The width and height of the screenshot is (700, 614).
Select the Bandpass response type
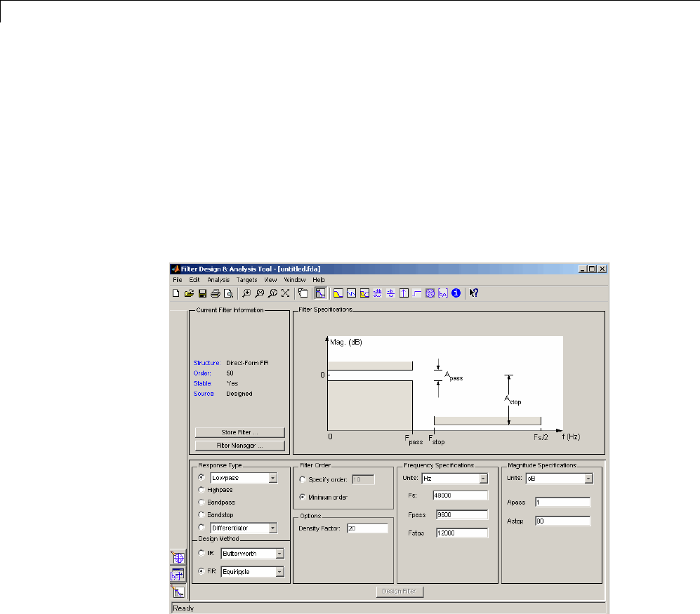[202, 502]
